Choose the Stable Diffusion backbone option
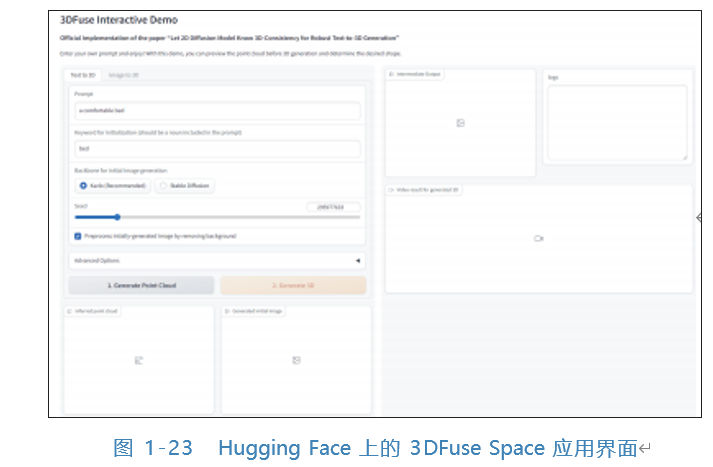 click(185, 186)
